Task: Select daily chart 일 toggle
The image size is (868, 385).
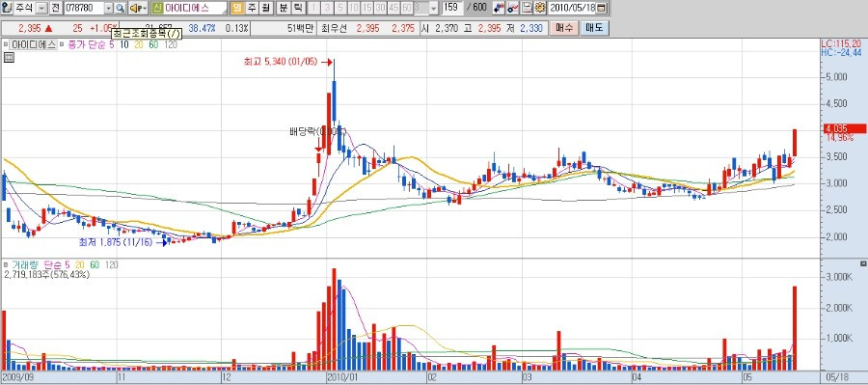Action: tap(237, 8)
